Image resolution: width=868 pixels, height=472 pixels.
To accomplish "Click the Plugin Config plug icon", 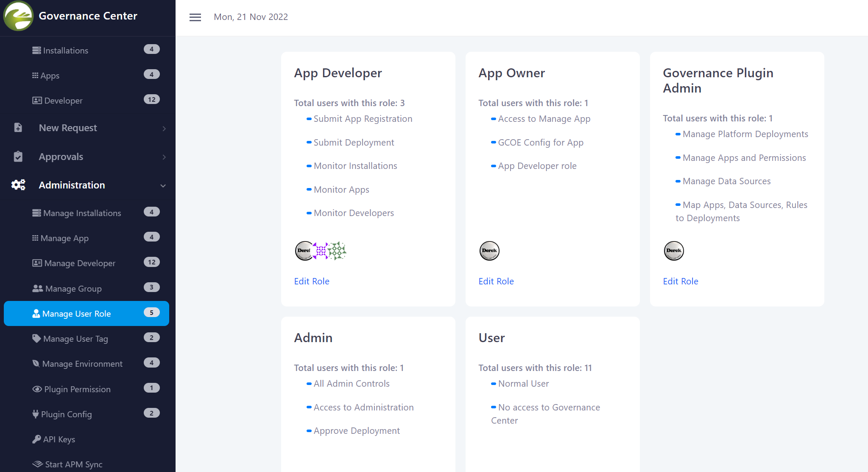I will [36, 414].
